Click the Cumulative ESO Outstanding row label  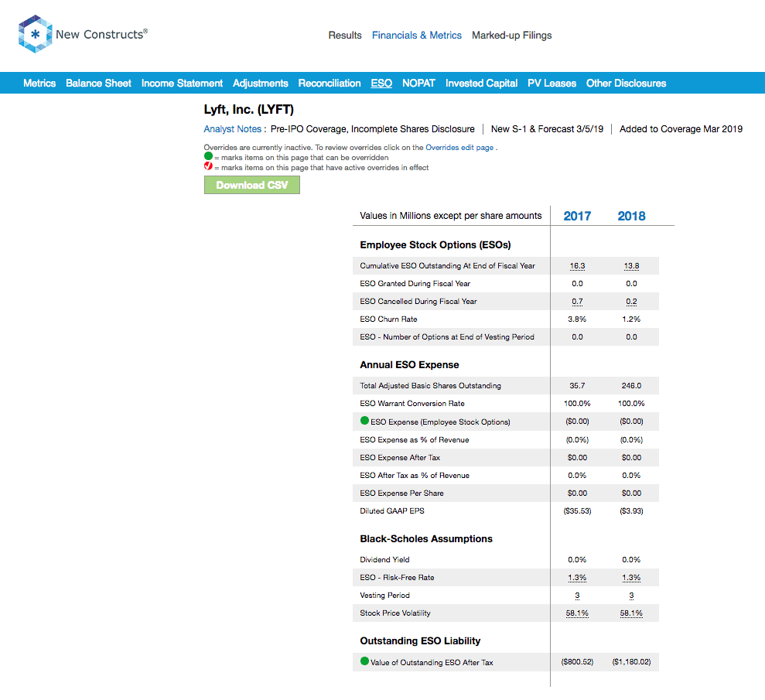(447, 266)
